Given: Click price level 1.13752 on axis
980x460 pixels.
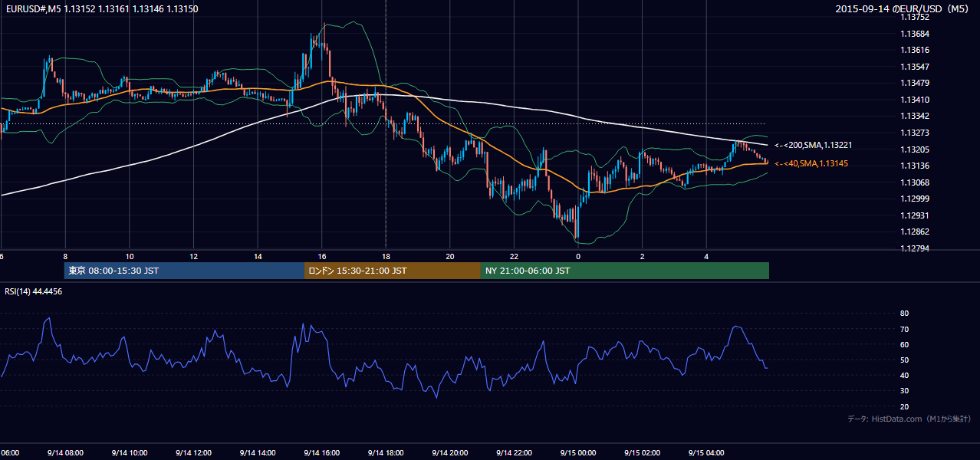Looking at the screenshot, I should pos(916,18).
